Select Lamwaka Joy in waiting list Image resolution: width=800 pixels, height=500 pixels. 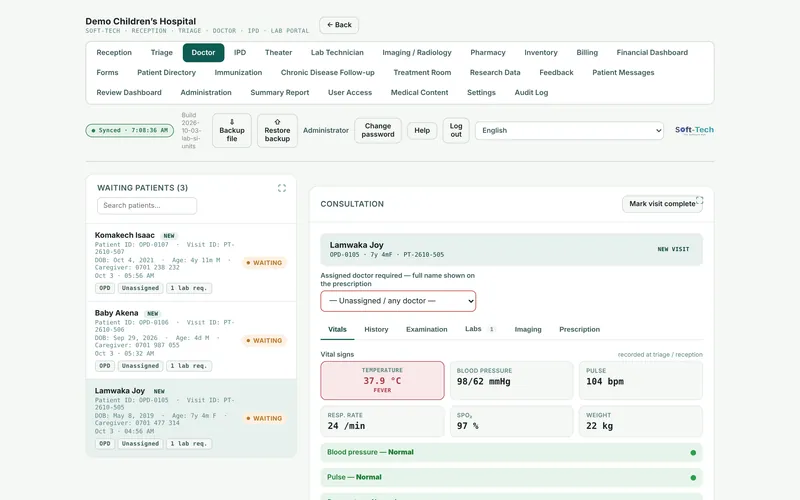pos(191,417)
